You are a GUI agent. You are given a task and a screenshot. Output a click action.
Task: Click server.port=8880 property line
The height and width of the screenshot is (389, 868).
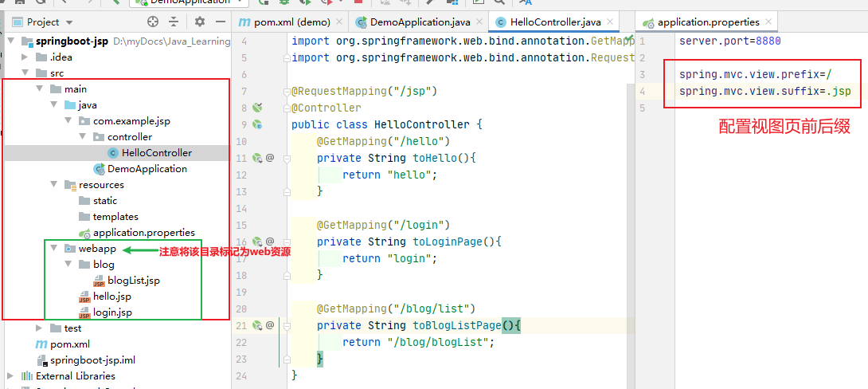[x=729, y=41]
